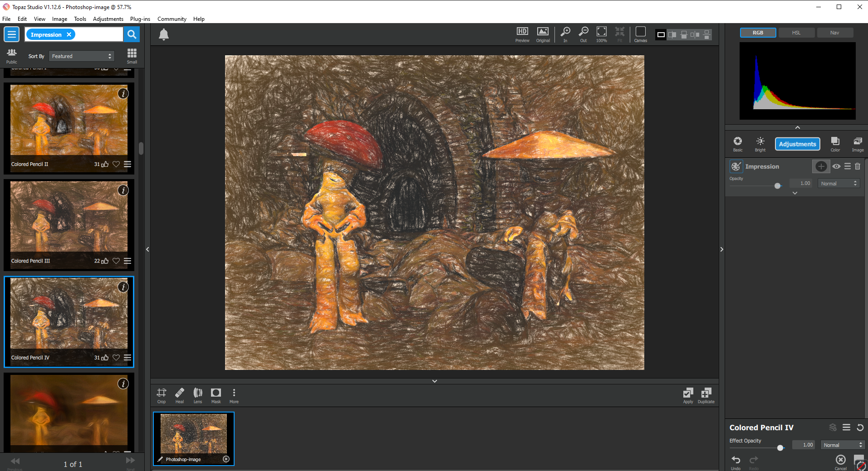Add a mask to Impression adjustment
868x471 pixels.
[821, 166]
